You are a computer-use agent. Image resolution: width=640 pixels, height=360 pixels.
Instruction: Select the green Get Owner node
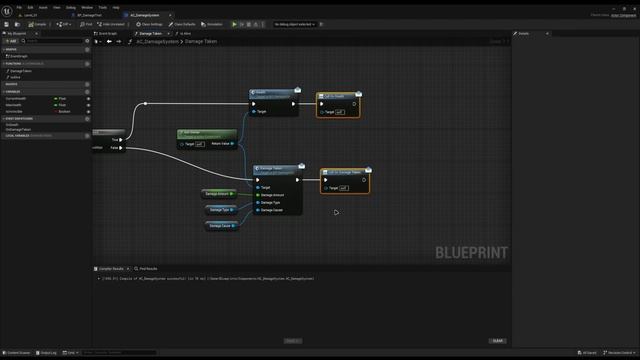point(207,139)
